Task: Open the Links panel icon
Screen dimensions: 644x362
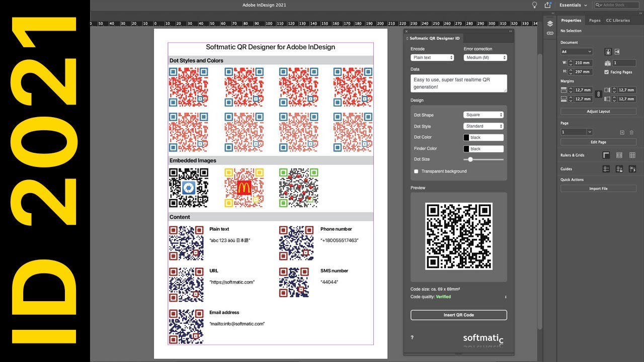Action: [550, 33]
